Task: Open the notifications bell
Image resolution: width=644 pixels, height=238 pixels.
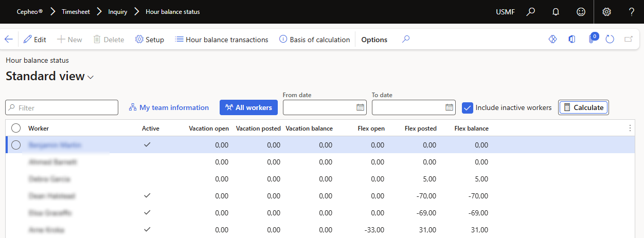Action: [556, 12]
